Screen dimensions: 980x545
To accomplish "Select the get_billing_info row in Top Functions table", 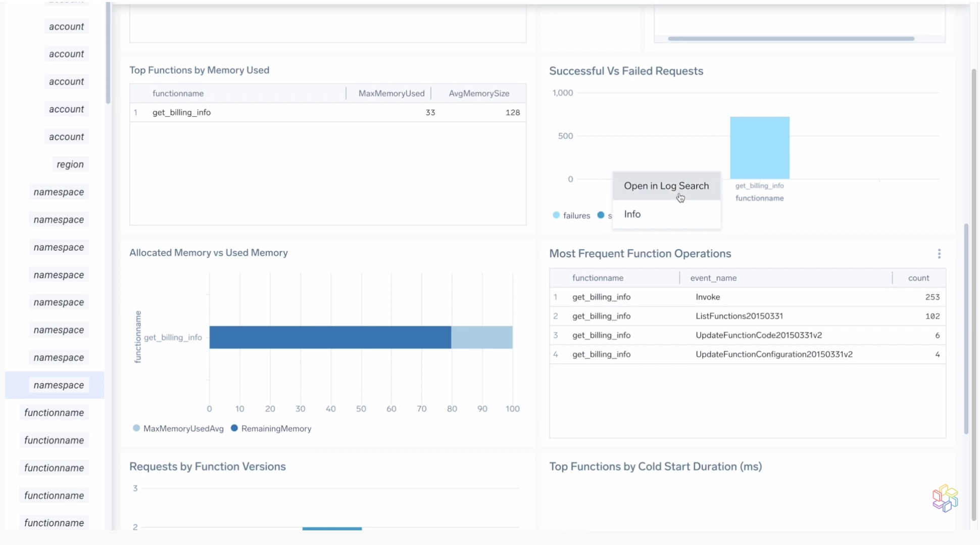I will 328,112.
